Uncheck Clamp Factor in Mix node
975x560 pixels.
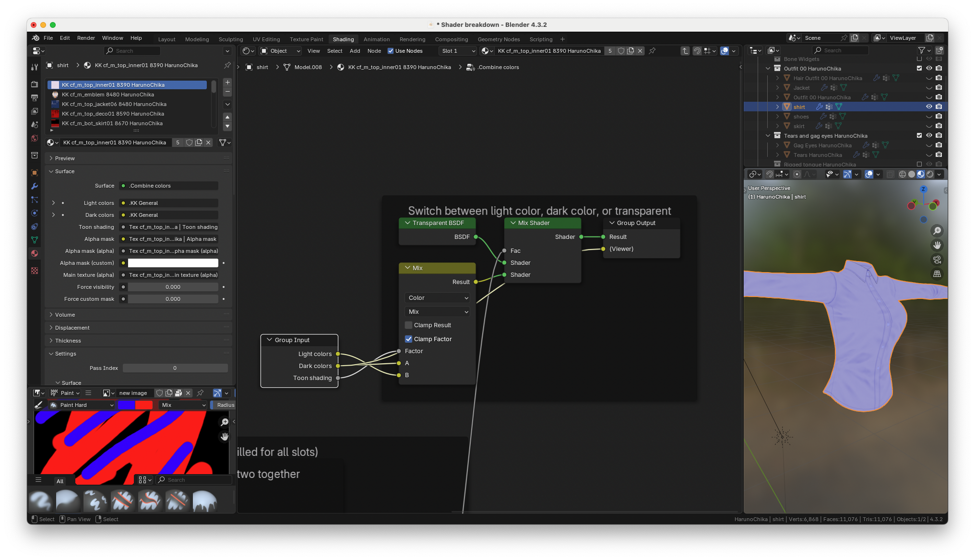(x=409, y=339)
